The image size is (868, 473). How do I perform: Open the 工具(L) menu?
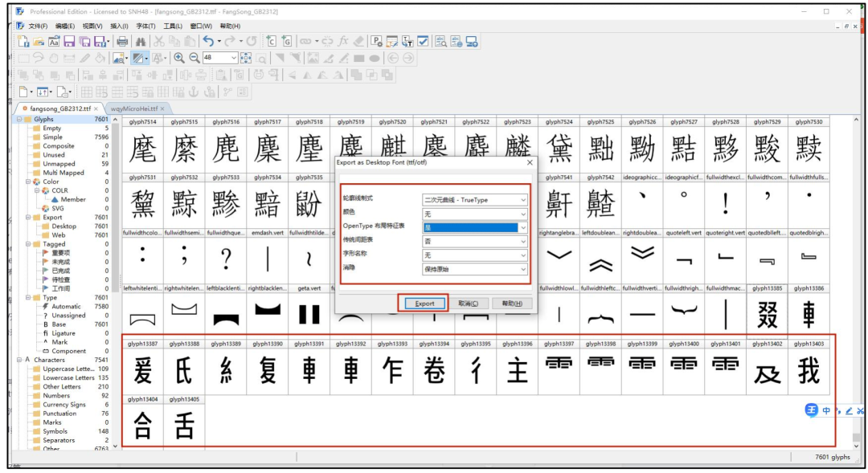(173, 26)
